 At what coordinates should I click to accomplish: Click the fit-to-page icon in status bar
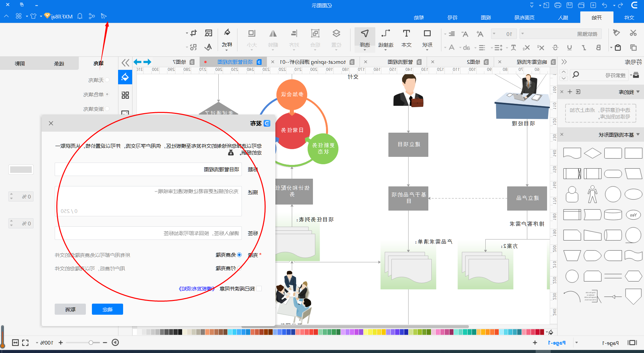click(x=15, y=343)
